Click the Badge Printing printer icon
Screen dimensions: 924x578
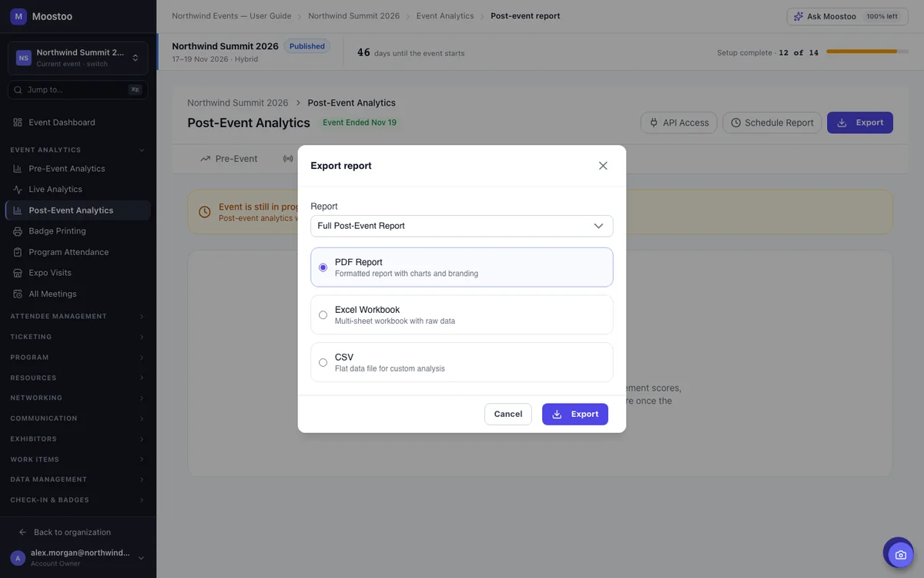coord(18,231)
